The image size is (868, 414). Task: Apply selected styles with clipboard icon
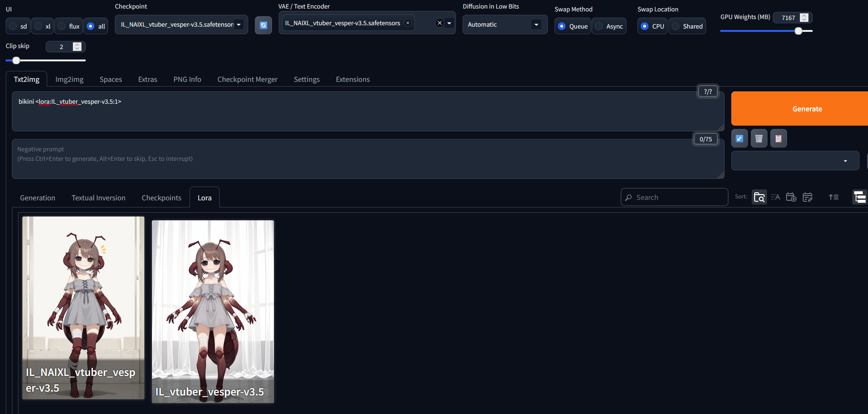[x=778, y=138]
